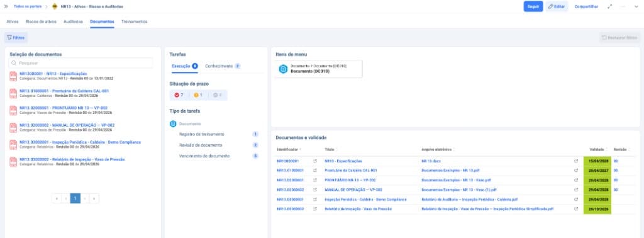Viewport: 644px width, 238px height.
Task: Open PDF icon for Inspeção Periódica Caldeira
Action: 13,144
